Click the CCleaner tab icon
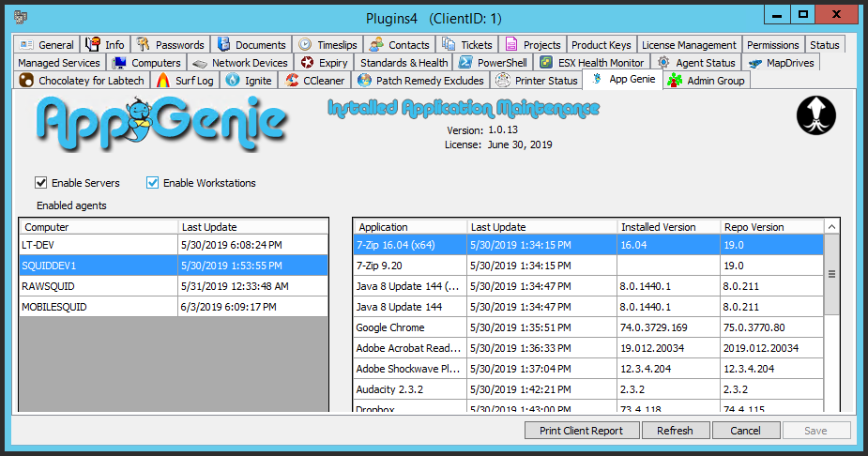 [292, 81]
